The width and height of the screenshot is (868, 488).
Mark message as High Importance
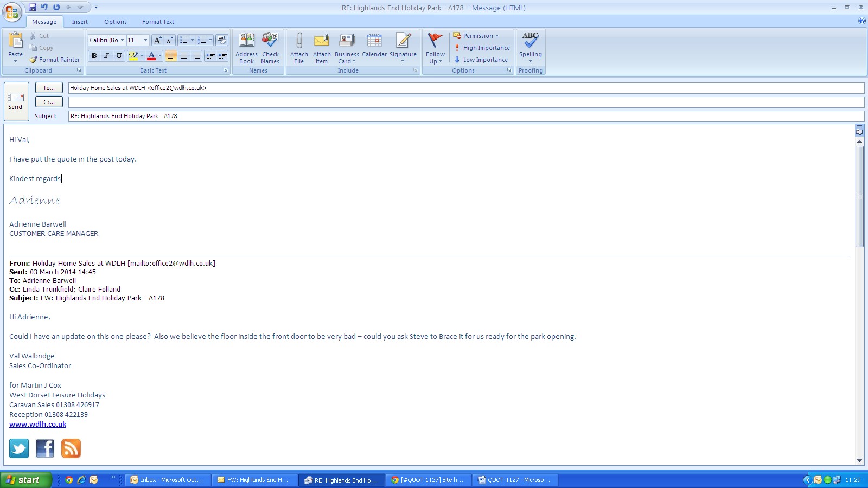[x=482, y=48]
